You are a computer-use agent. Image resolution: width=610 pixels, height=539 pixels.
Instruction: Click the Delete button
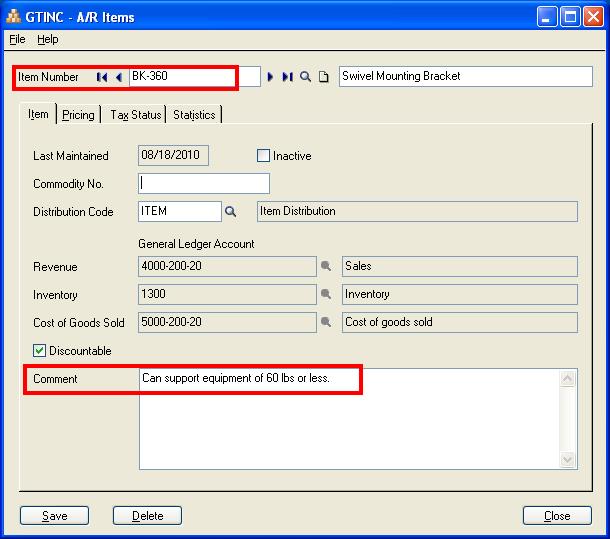tap(147, 516)
